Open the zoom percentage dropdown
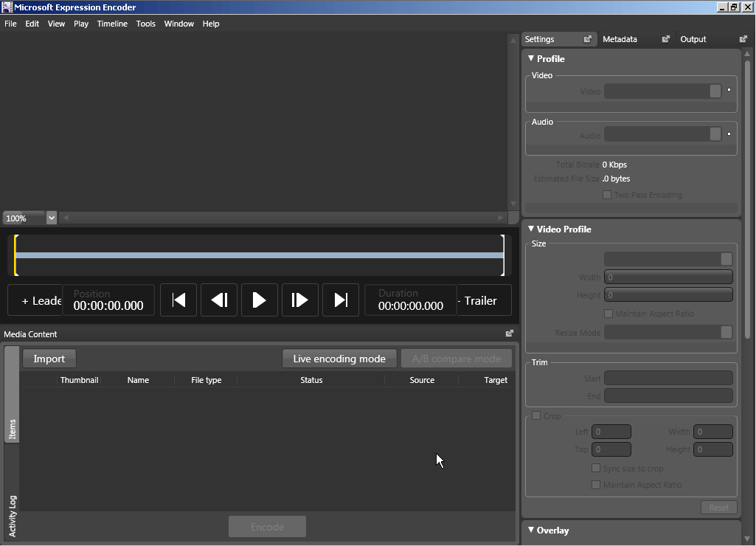The height and width of the screenshot is (546, 756). click(x=52, y=218)
